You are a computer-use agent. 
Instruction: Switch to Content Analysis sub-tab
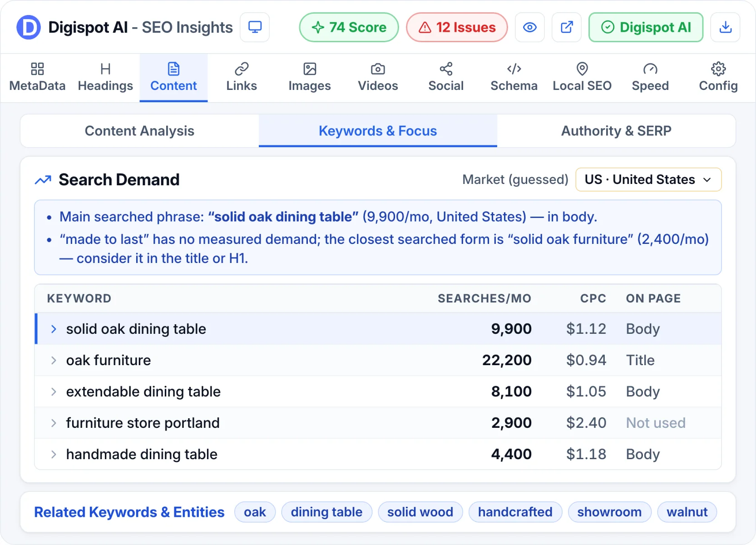click(139, 131)
